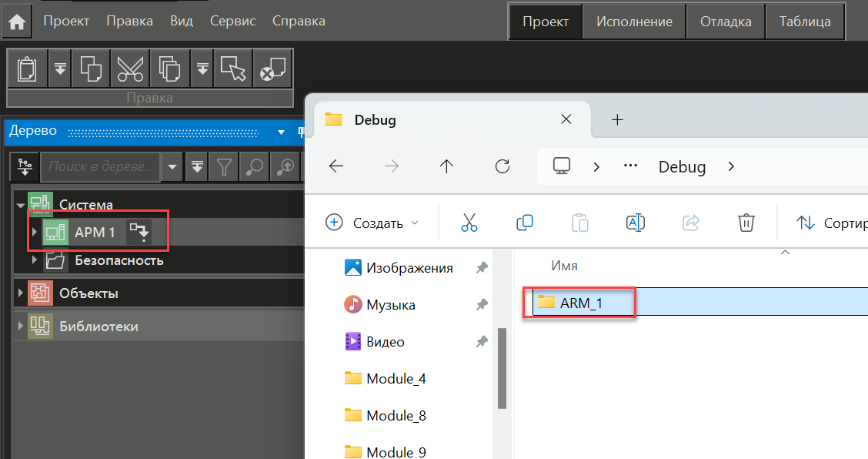Click the deploy arrow icon next to АРМ 1

(139, 232)
